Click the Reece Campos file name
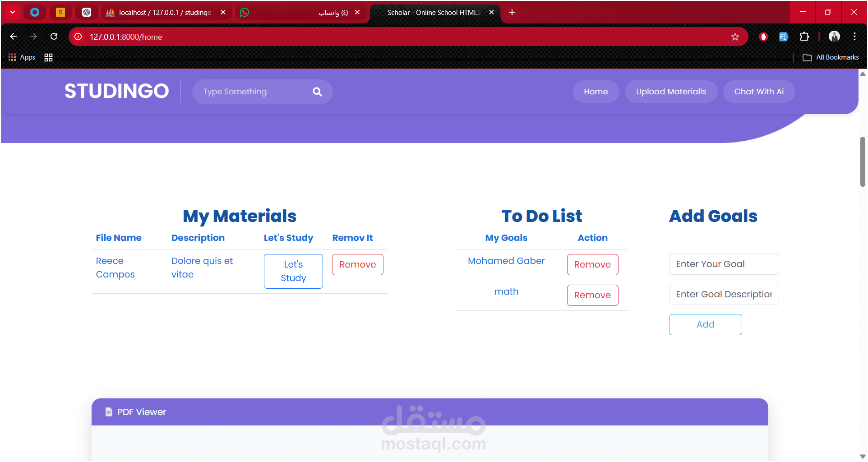 tap(115, 268)
